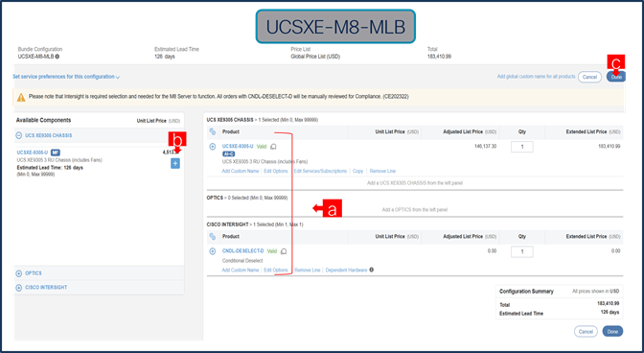Viewport: 644px width, 353px height.
Task: Click the Intersight table link icon
Action: [x=213, y=237]
